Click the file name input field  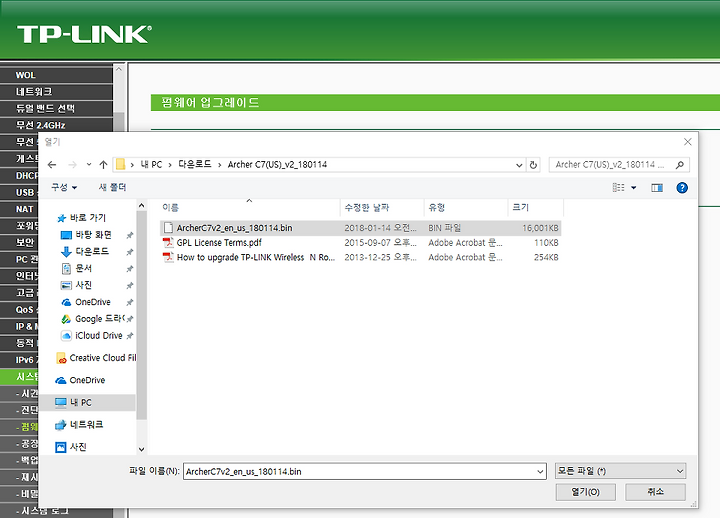(360, 471)
